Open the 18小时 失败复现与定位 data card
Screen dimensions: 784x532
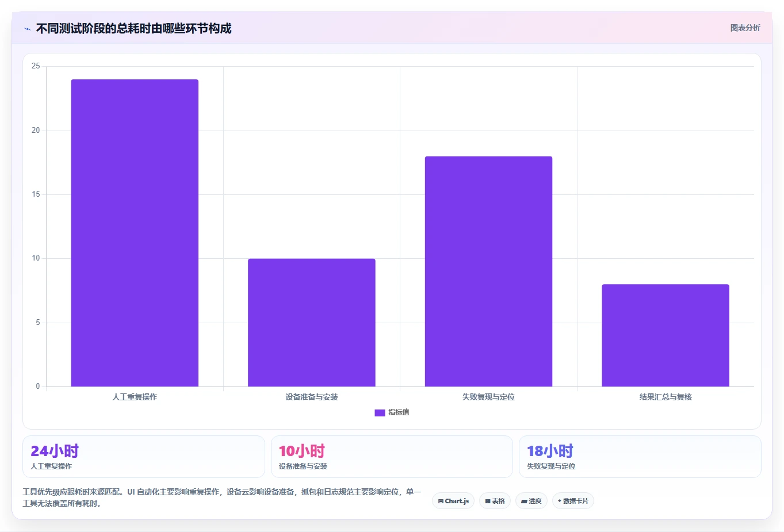click(640, 457)
